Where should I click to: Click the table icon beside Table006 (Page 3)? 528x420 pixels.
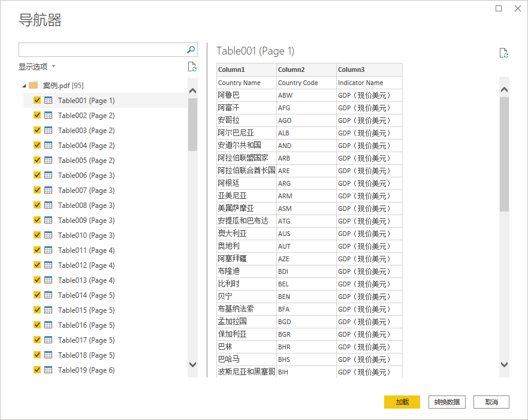point(48,175)
